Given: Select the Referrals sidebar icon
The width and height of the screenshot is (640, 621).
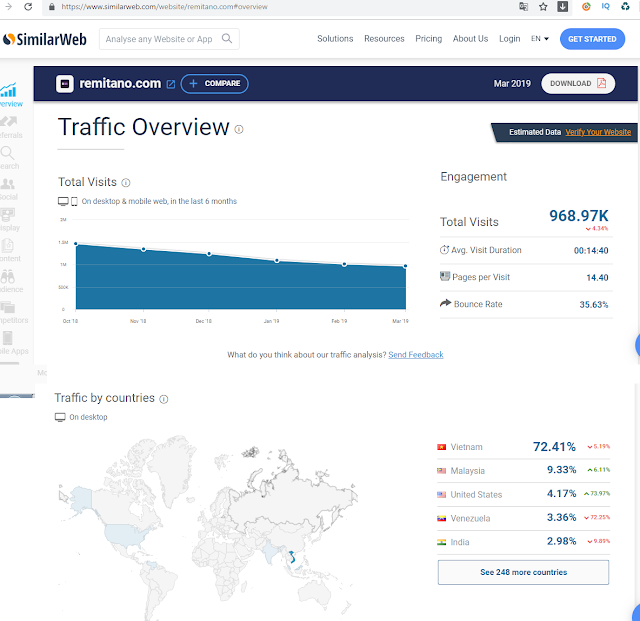Looking at the screenshot, I should [x=9, y=121].
